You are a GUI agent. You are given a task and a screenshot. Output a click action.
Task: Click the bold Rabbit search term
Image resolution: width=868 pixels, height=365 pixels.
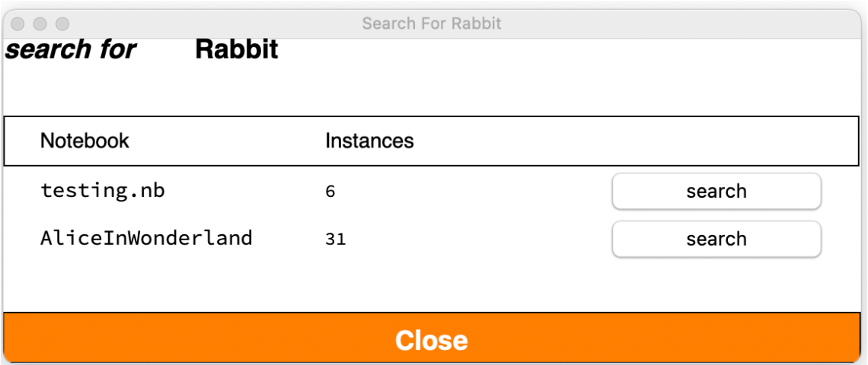click(x=236, y=50)
